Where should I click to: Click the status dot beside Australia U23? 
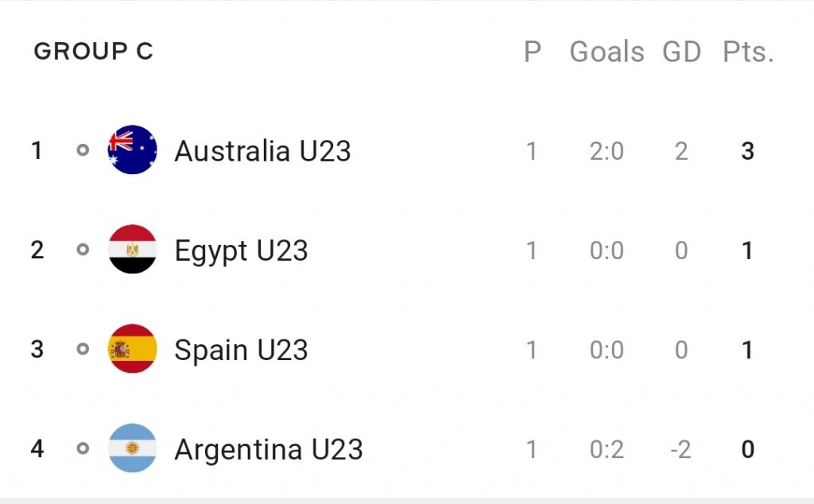tap(83, 150)
